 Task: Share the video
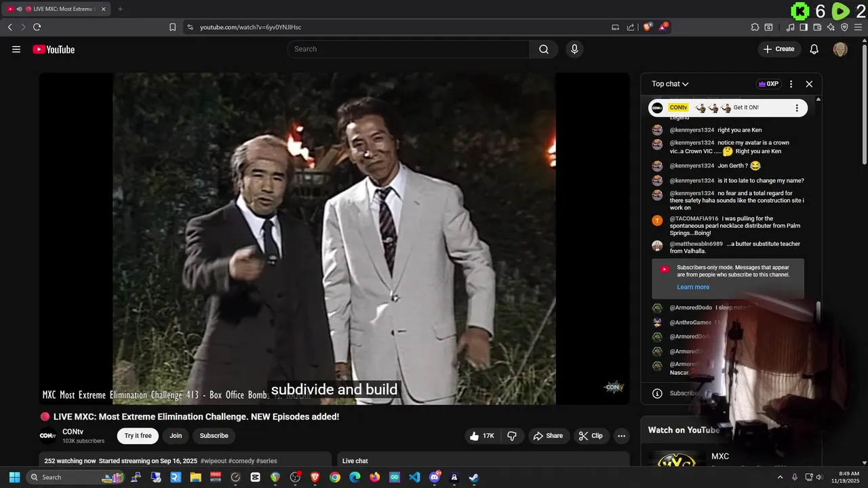click(547, 436)
